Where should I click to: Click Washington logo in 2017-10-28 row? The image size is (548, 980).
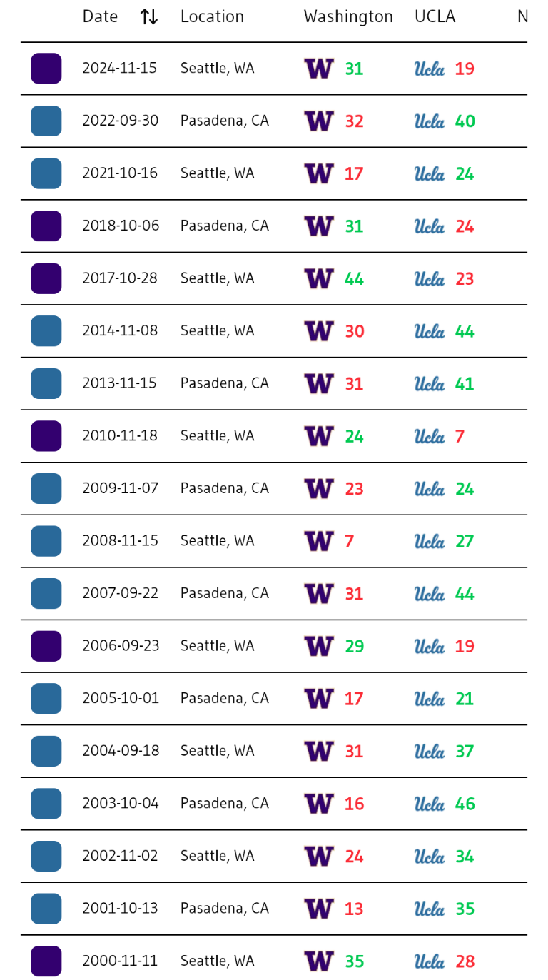tap(319, 278)
